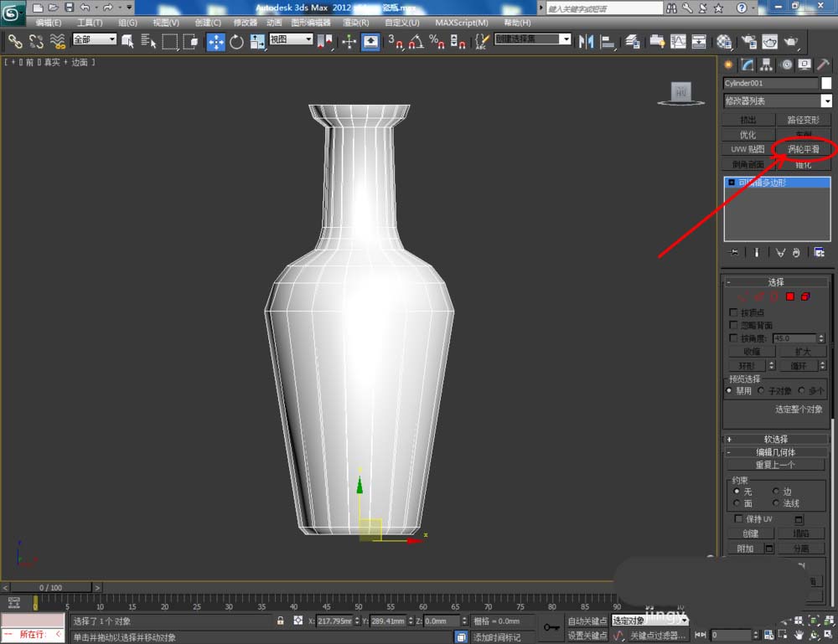Open Render Setup teapot icon
The height and width of the screenshot is (644, 838).
[x=748, y=41]
